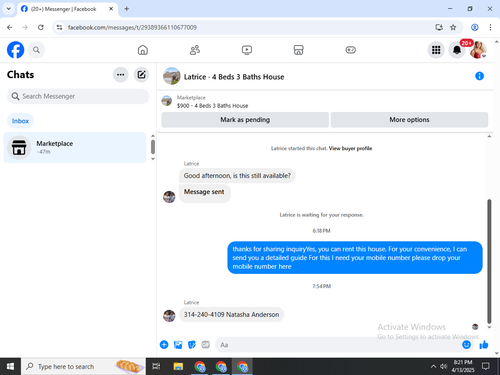Click the More options button
The height and width of the screenshot is (375, 500).
409,120
